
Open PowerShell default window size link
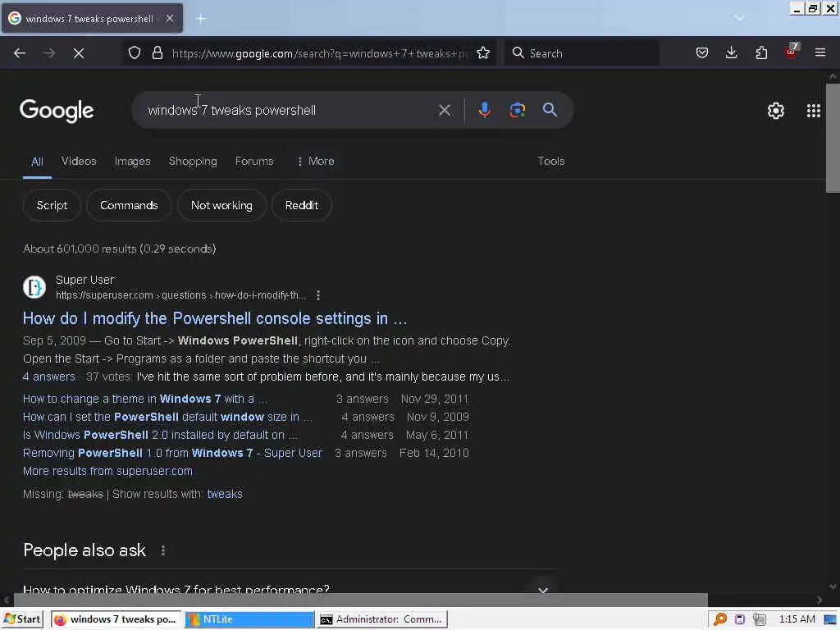click(167, 417)
